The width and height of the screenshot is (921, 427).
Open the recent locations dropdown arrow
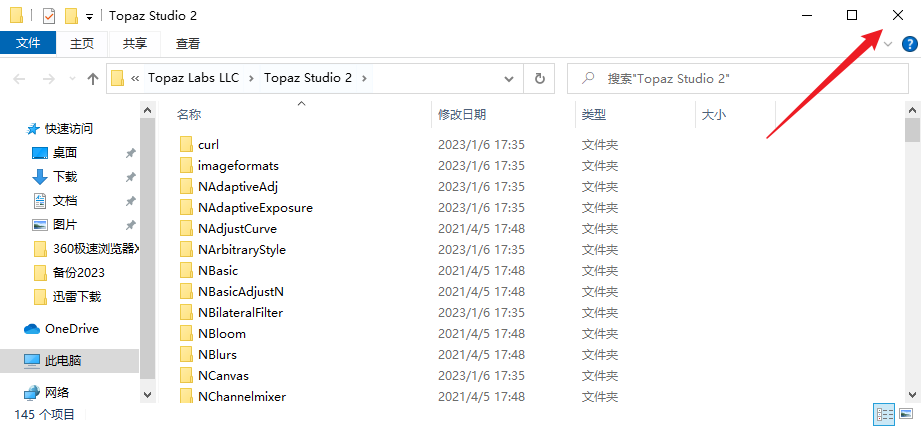tap(72, 78)
